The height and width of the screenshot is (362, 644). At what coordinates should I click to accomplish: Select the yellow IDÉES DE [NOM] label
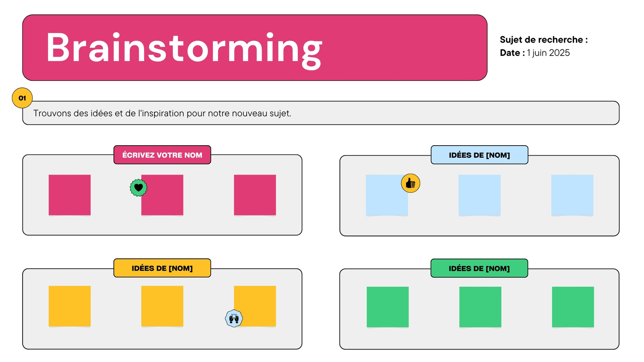(x=162, y=268)
